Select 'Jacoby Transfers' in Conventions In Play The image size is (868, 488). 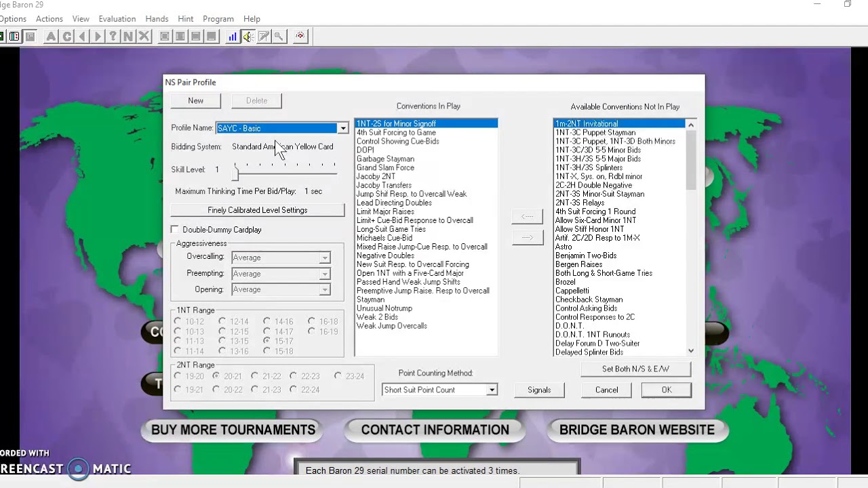coord(426,185)
